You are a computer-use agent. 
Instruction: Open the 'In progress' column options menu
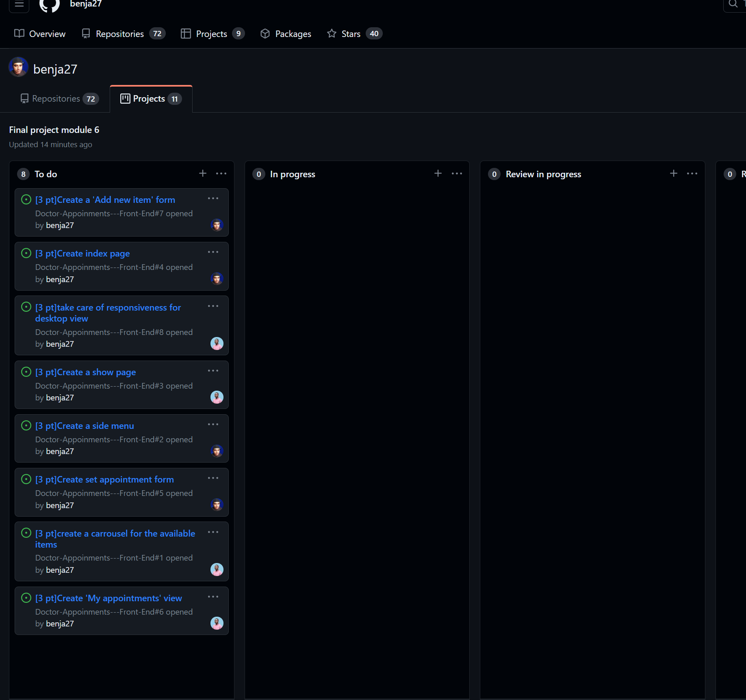[457, 174]
